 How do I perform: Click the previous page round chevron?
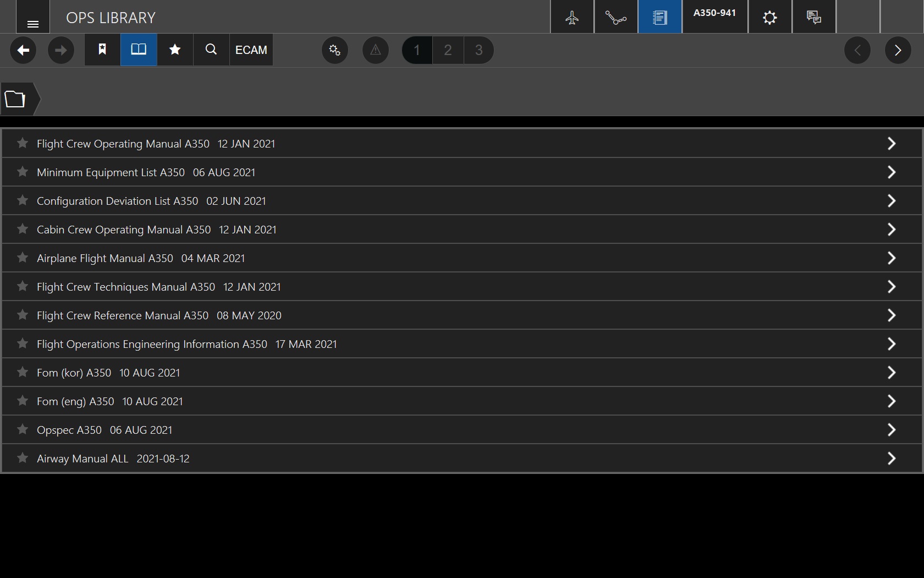pos(857,51)
